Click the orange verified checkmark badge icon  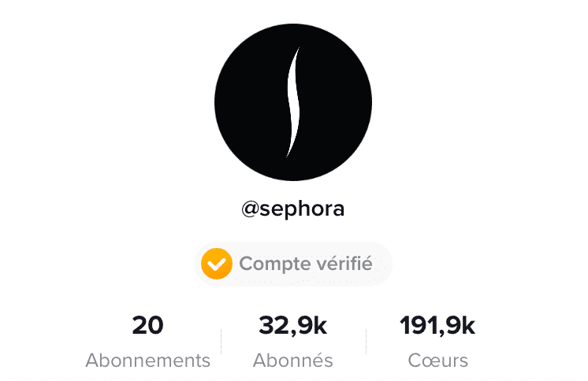(217, 264)
